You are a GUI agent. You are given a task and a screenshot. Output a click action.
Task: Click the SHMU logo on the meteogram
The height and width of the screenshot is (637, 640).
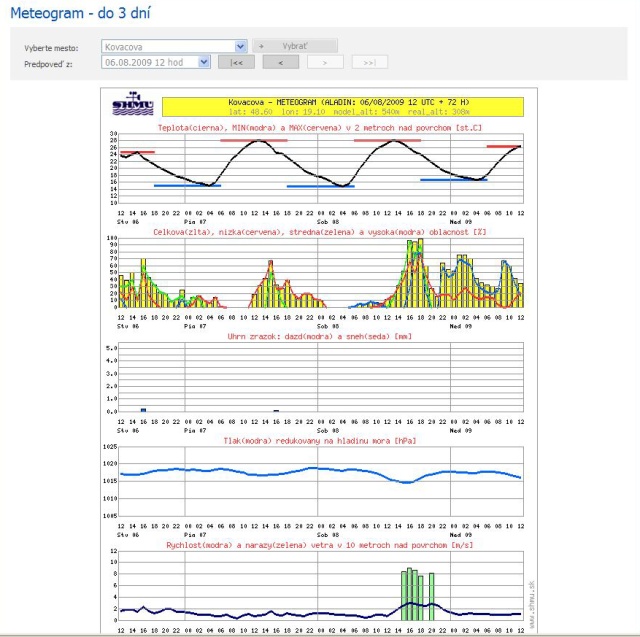pos(132,103)
